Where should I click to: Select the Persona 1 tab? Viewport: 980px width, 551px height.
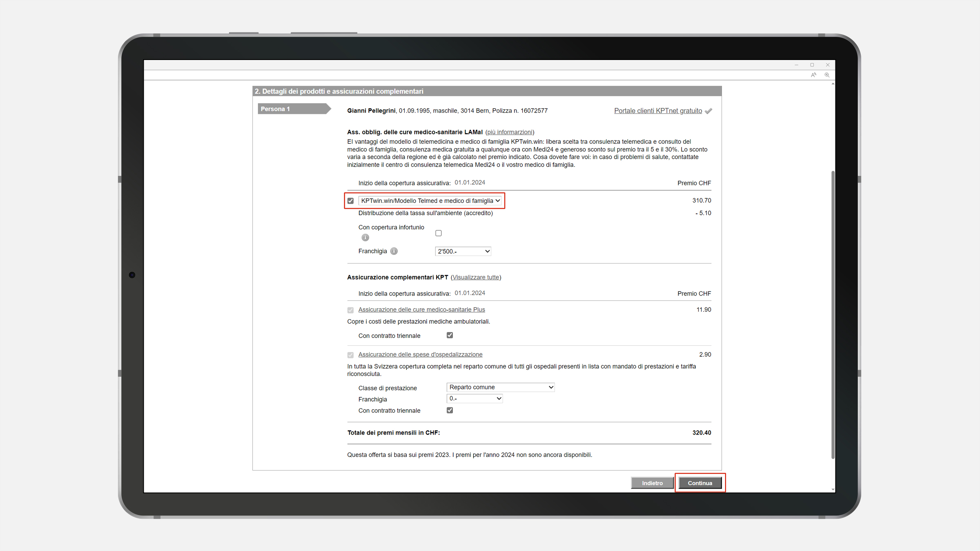click(x=293, y=109)
